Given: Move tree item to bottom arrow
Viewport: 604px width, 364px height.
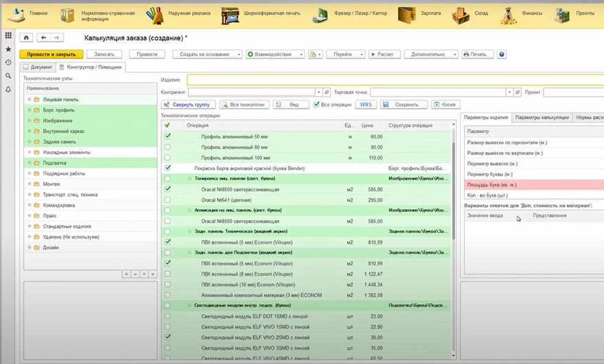Looking at the screenshot, I should tap(152, 274).
